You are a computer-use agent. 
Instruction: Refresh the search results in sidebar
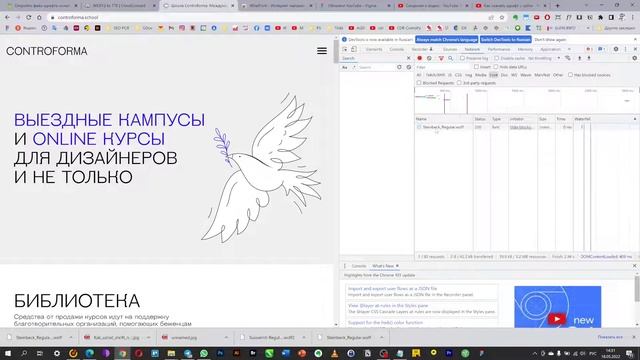(x=399, y=67)
